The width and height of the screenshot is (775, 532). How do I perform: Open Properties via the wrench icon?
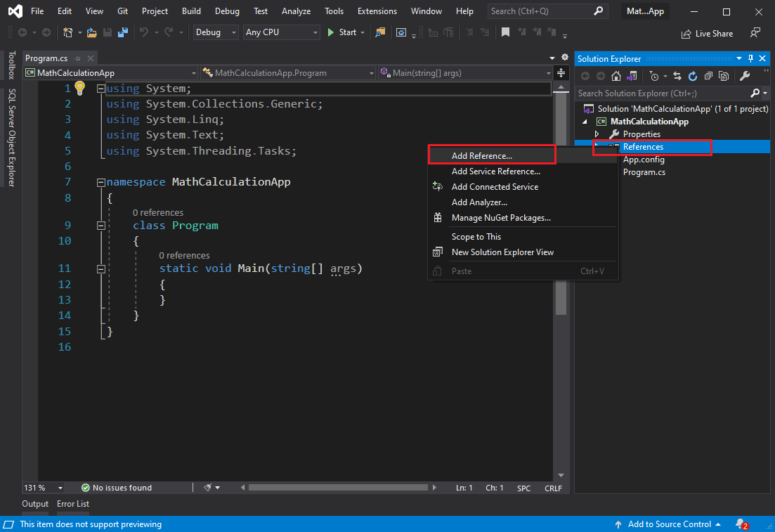(745, 76)
